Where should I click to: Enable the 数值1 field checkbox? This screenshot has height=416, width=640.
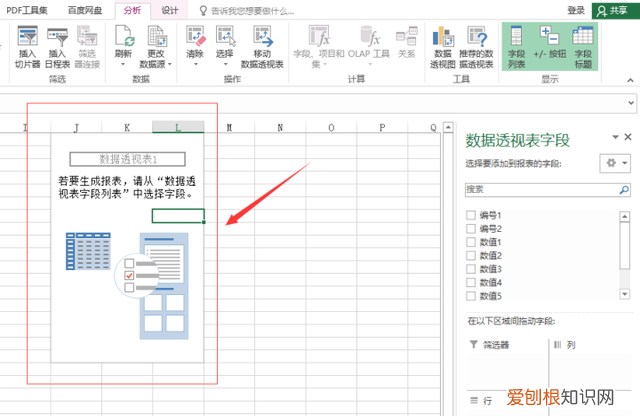tap(472, 242)
